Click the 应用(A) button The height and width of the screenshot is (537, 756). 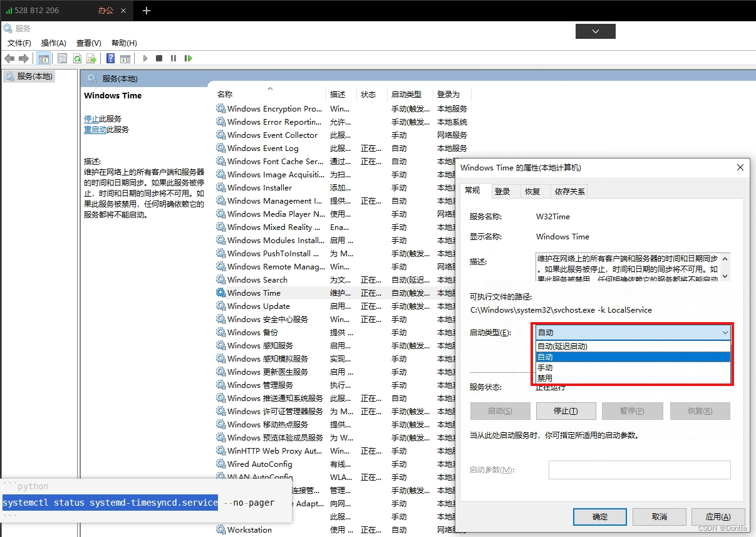pos(718,516)
